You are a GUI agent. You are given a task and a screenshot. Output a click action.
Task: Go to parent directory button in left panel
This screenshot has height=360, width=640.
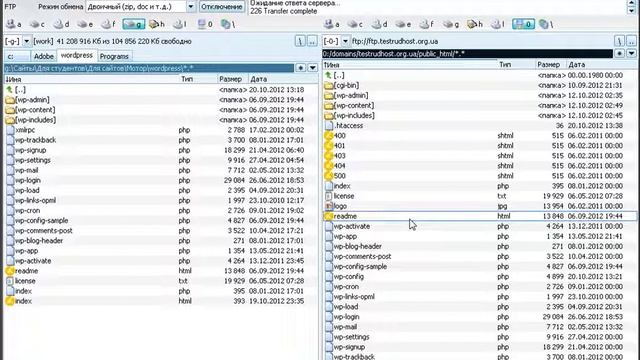[312, 41]
